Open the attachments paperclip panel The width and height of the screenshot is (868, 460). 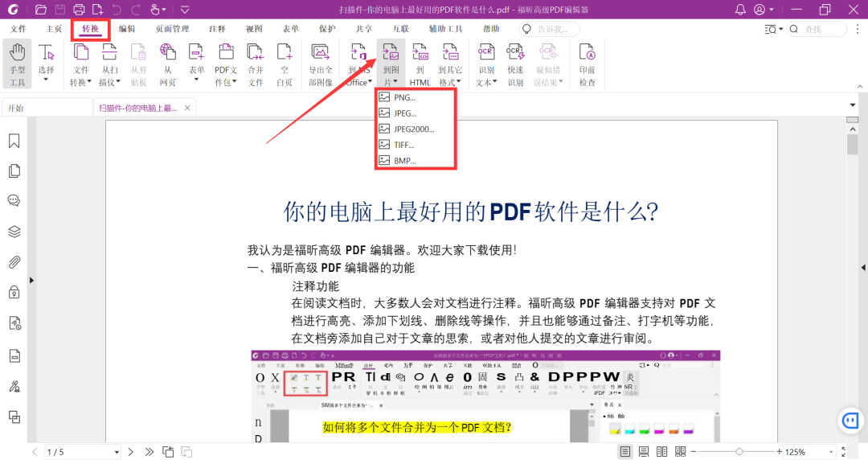click(x=14, y=261)
